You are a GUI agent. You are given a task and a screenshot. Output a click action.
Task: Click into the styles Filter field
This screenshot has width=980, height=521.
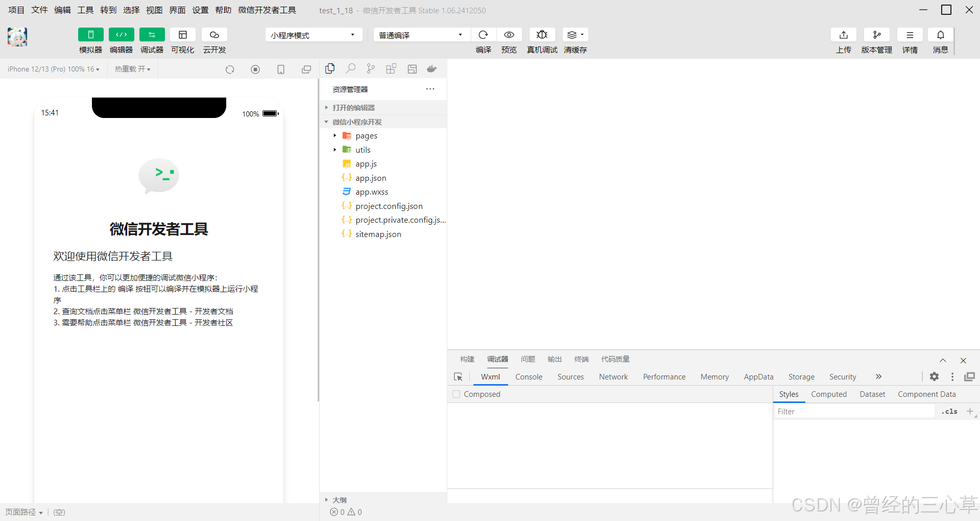(x=855, y=411)
